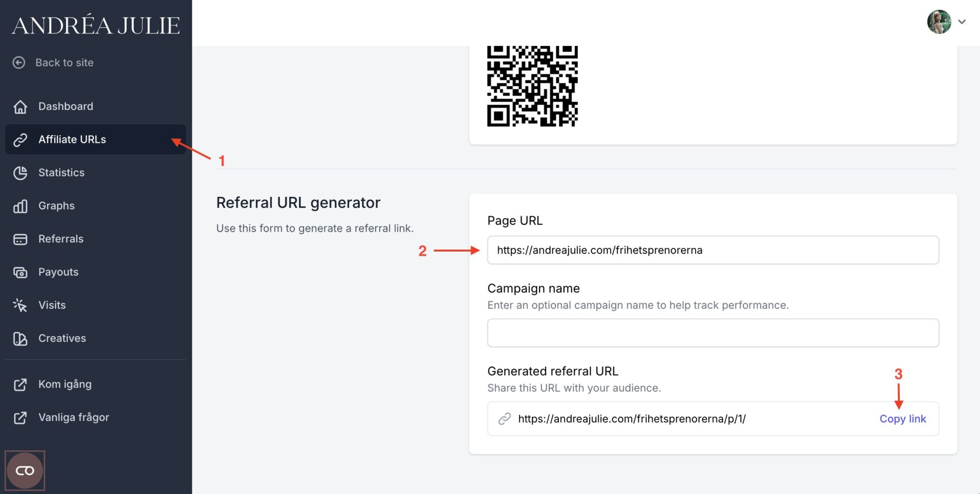Click the Visits cursor icon
Viewport: 980px width, 494px height.
[20, 305]
